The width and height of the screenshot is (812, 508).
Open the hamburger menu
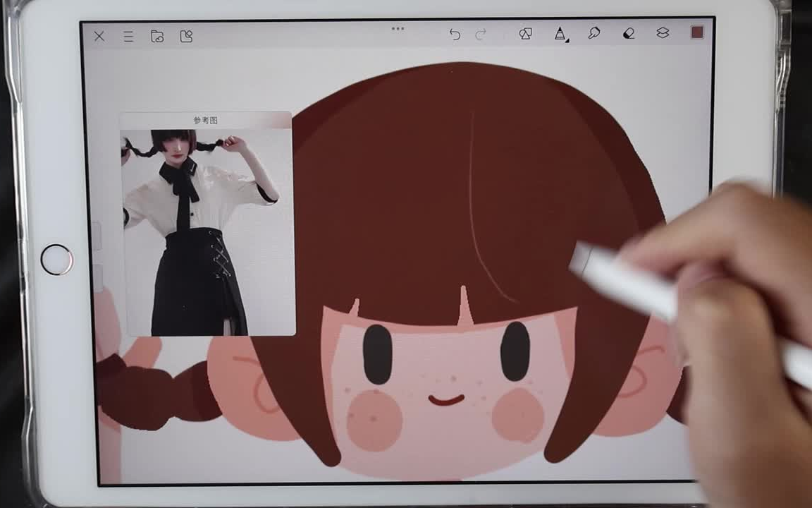(128, 36)
